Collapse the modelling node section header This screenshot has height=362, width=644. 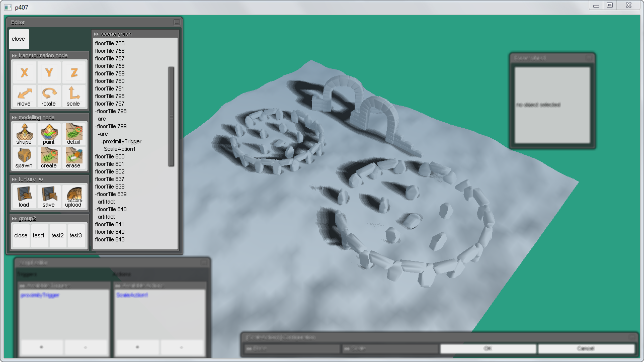point(15,117)
